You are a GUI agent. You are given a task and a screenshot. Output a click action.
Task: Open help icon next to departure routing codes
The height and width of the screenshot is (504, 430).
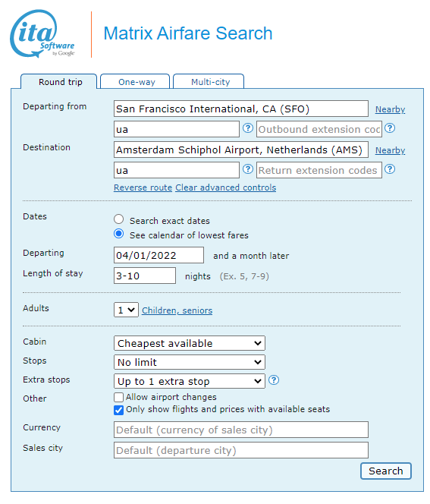click(x=247, y=128)
